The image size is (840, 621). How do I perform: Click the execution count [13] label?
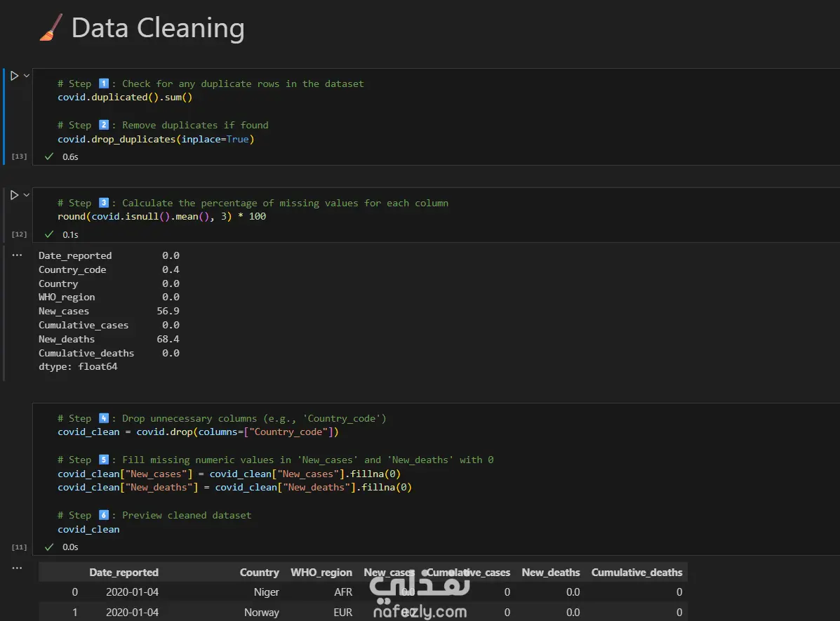tap(19, 156)
